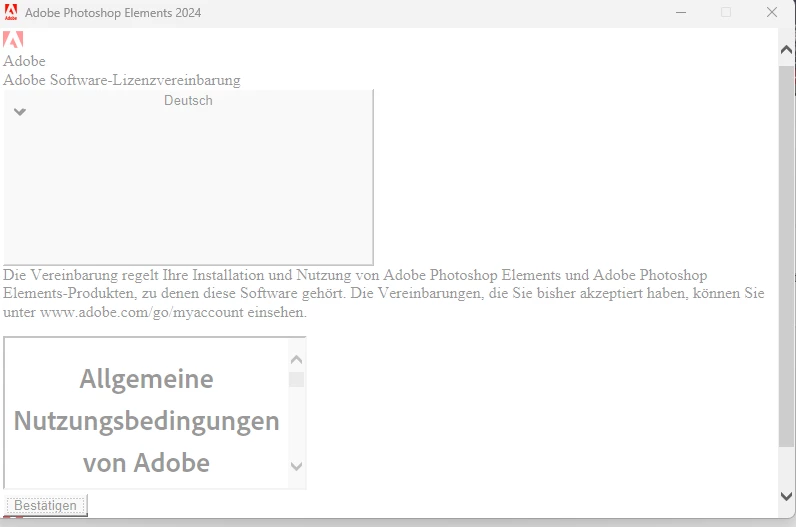Click the 'Allgemeine Nutzungsbedingungen von Adobe' heading
Screen dimensions: 796x527
click(x=146, y=421)
